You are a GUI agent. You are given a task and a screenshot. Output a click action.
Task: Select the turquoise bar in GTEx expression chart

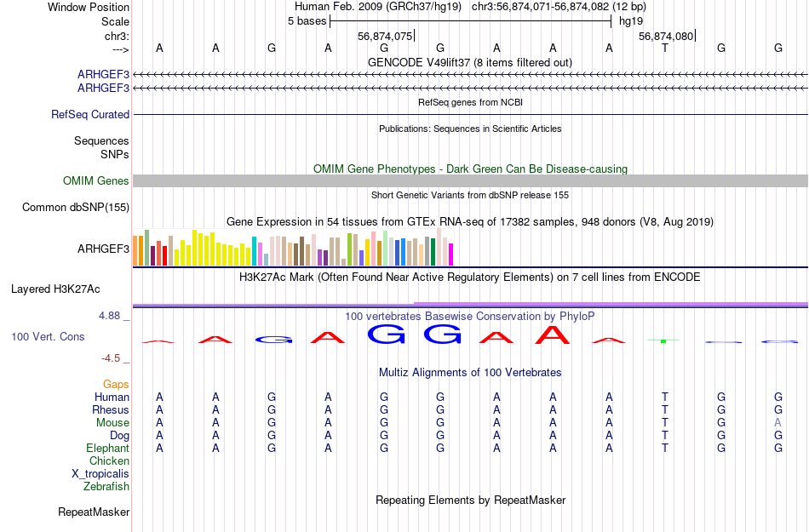(255, 251)
